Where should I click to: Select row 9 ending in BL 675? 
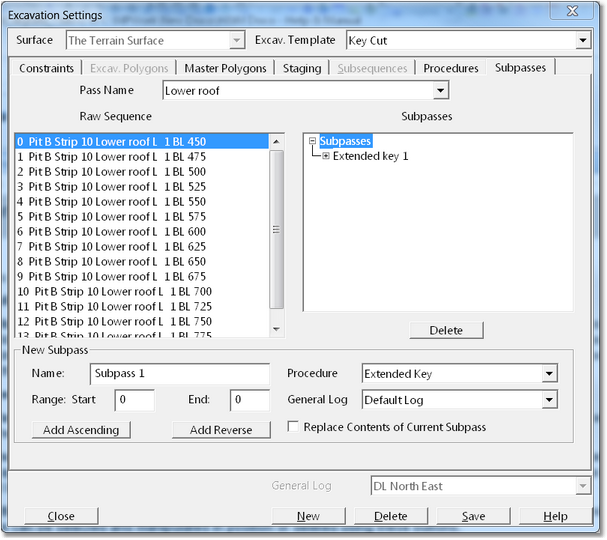(142, 276)
